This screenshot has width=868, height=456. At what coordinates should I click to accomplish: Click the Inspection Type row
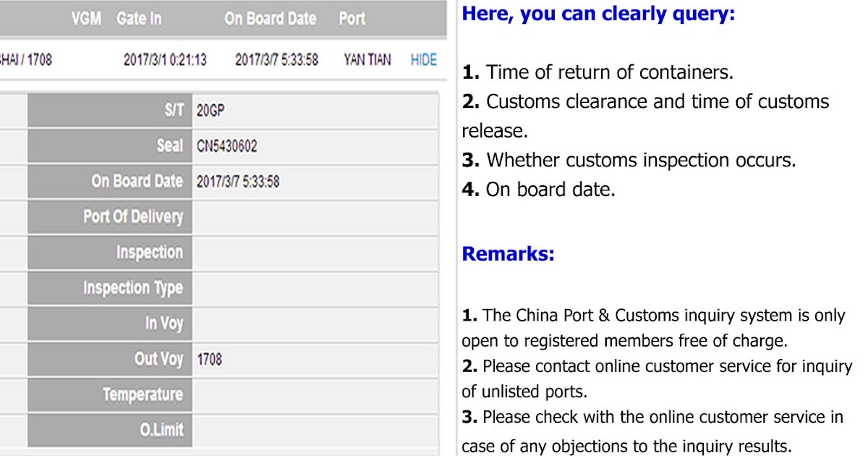tap(143, 288)
